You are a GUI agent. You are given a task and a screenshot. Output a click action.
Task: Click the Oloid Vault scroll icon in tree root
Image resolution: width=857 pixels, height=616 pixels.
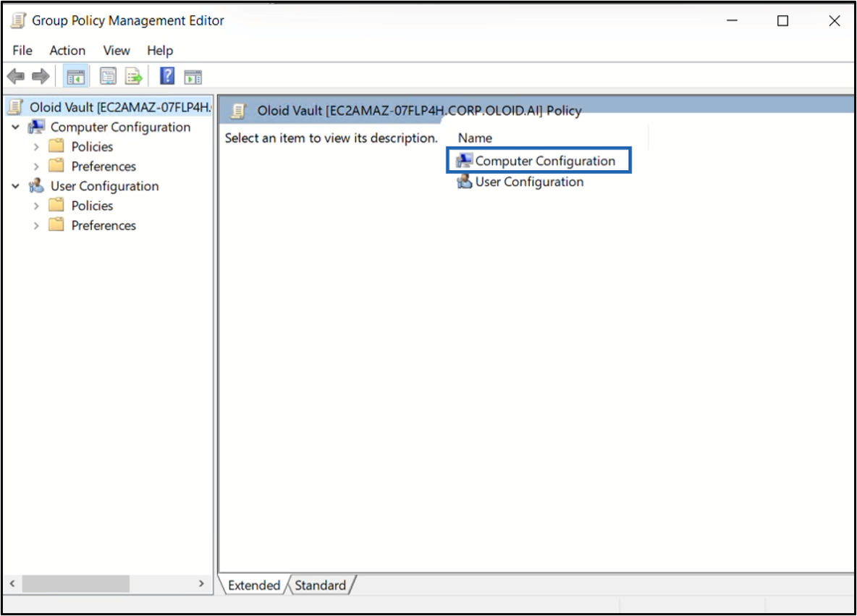17,107
